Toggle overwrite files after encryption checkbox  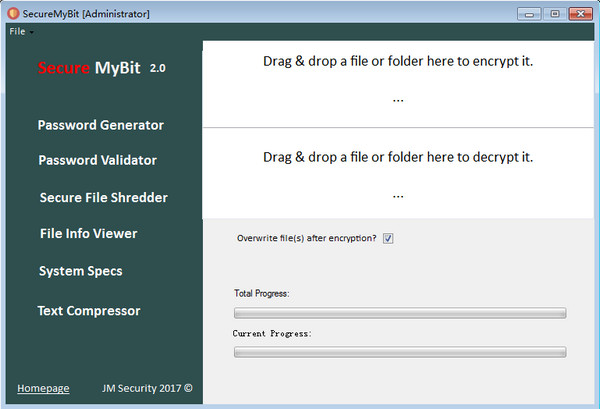pos(388,238)
